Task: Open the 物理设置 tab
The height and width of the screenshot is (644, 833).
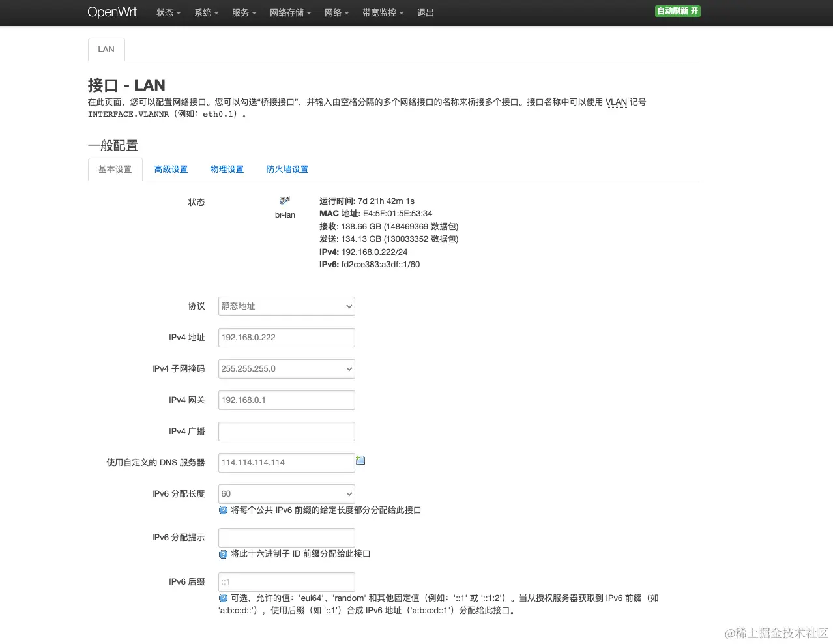Action: tap(227, 169)
